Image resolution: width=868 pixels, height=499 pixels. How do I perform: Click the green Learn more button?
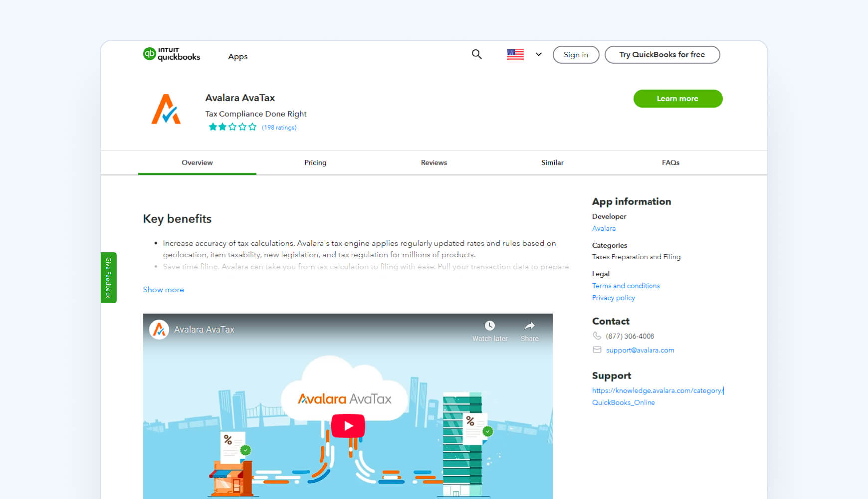[677, 99]
